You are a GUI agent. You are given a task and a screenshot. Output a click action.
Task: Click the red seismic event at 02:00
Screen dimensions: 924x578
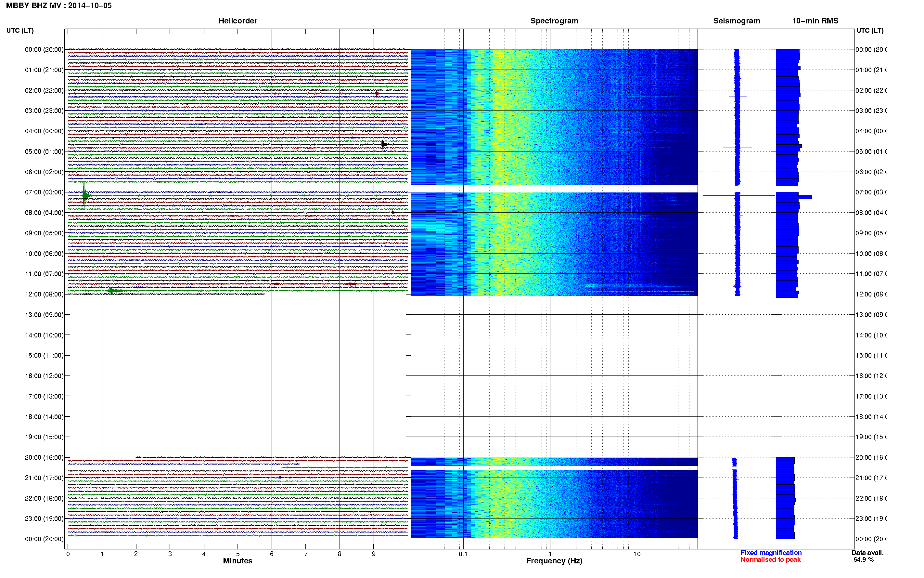click(x=376, y=94)
